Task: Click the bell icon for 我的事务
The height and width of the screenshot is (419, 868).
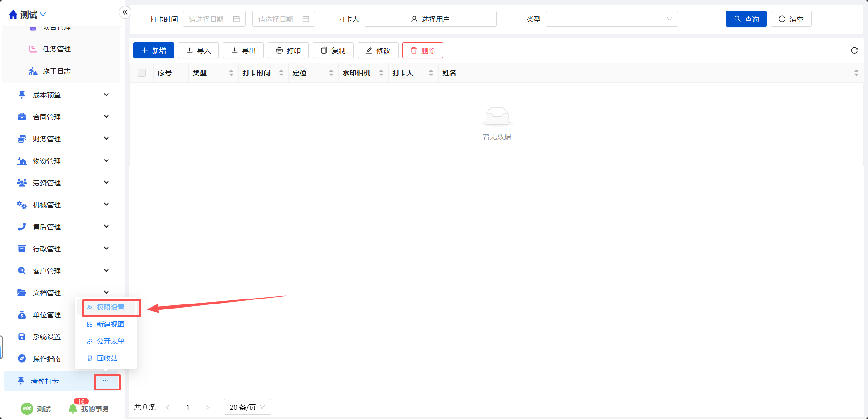Action: point(73,408)
